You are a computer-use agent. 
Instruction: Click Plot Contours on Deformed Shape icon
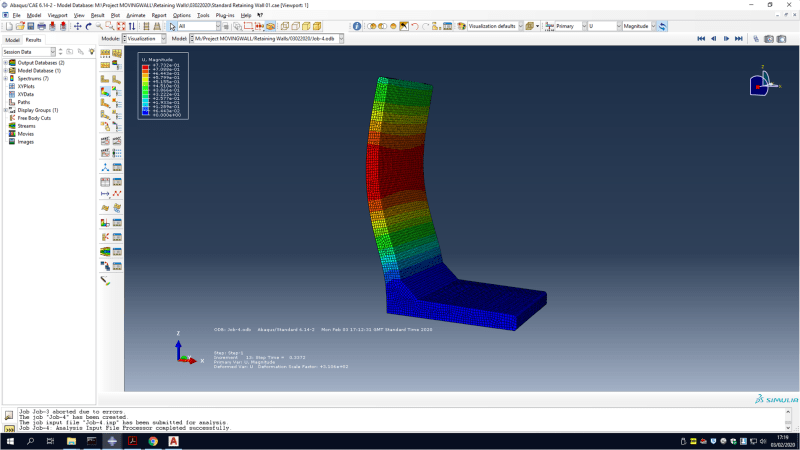pyautogui.click(x=105, y=91)
